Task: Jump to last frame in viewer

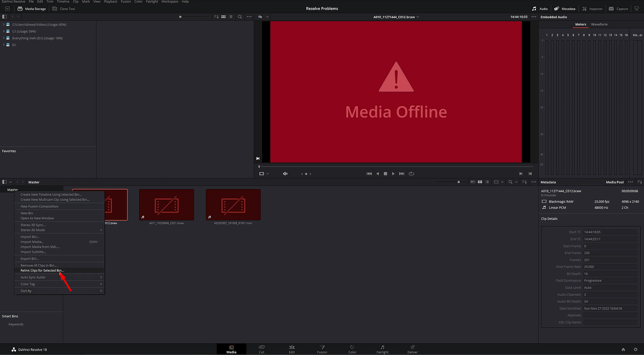Action: tap(401, 173)
